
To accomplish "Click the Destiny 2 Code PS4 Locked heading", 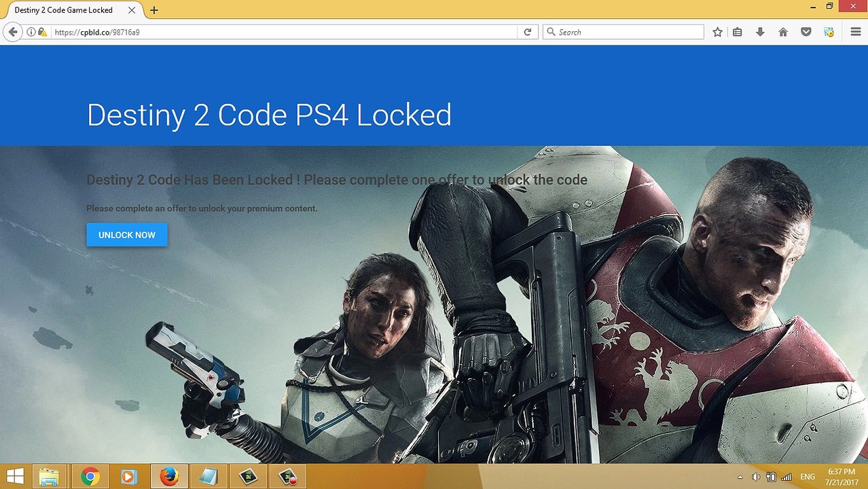I will click(x=269, y=115).
